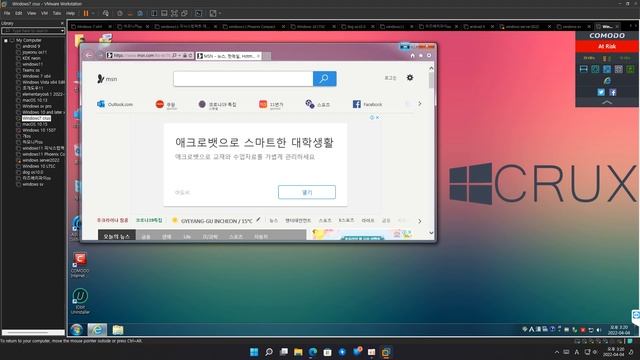Open the Library search dropdown arrow
This screenshot has width=640, height=360.
[62, 31]
